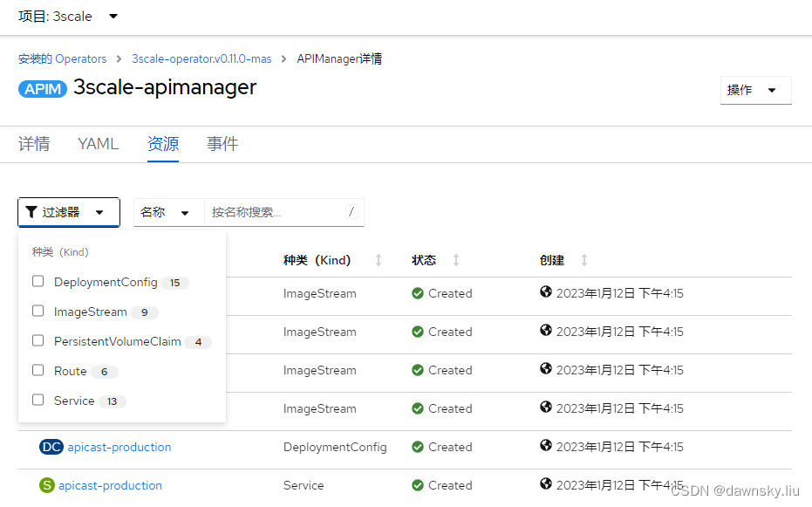The width and height of the screenshot is (812, 507).
Task: Tick the DeploymentConfig filter checkbox
Action: (38, 281)
